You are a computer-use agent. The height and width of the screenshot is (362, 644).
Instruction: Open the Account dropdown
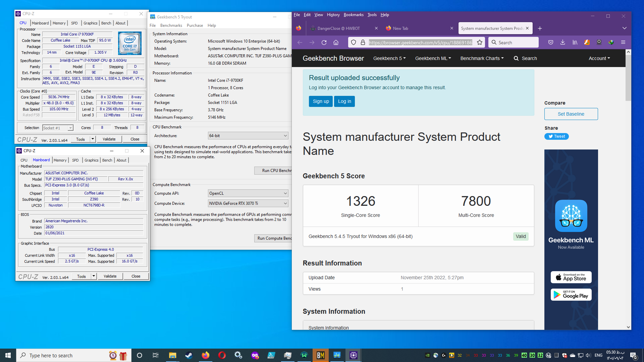tap(599, 58)
